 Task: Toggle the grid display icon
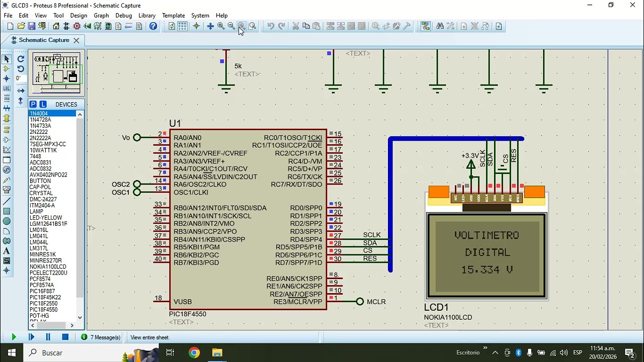point(182,26)
